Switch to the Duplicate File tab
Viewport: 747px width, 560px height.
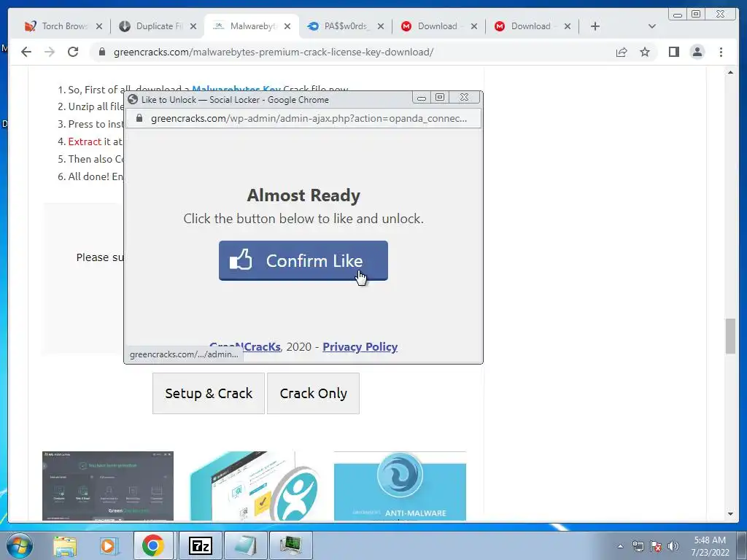pos(158,26)
